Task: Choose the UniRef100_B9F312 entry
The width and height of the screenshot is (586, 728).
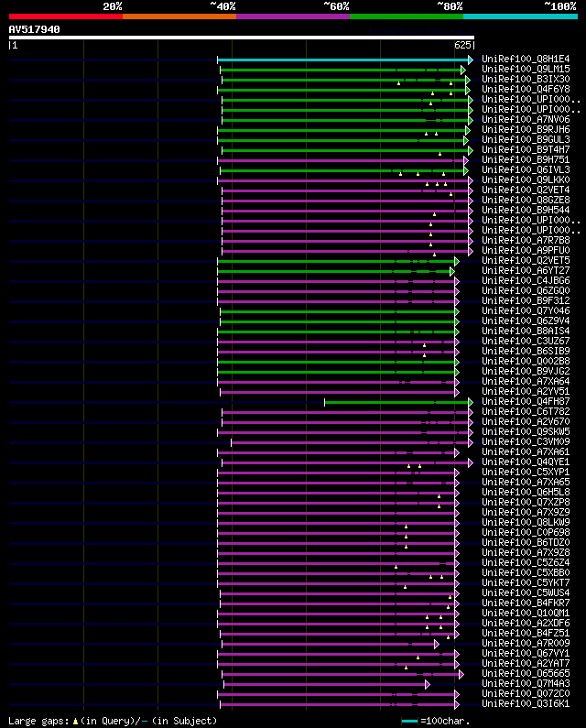Action: (526, 301)
